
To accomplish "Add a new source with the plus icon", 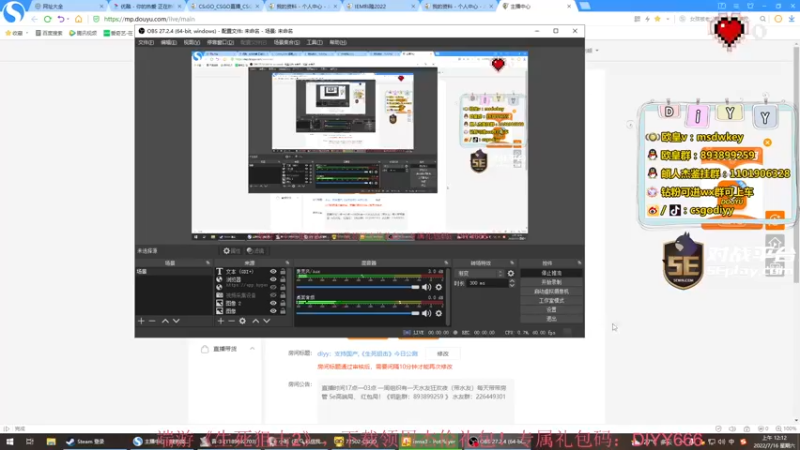I will coord(220,321).
